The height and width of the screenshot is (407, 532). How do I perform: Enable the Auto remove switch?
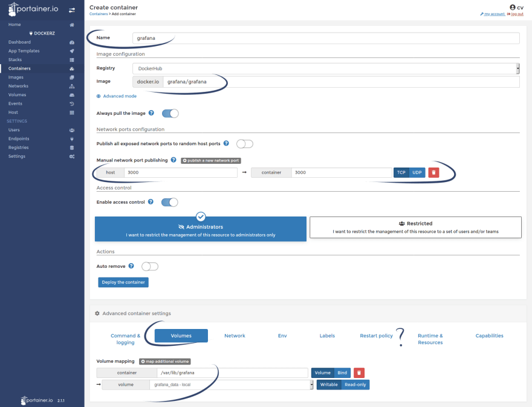pos(150,267)
